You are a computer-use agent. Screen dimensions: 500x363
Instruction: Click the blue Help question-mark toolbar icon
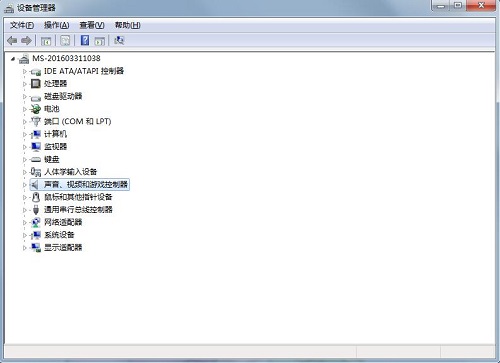point(85,40)
